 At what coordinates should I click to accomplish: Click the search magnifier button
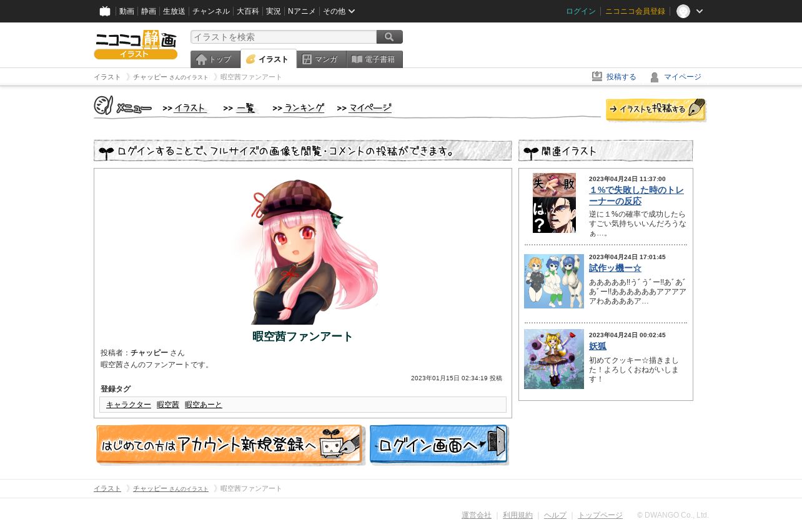tap(390, 37)
